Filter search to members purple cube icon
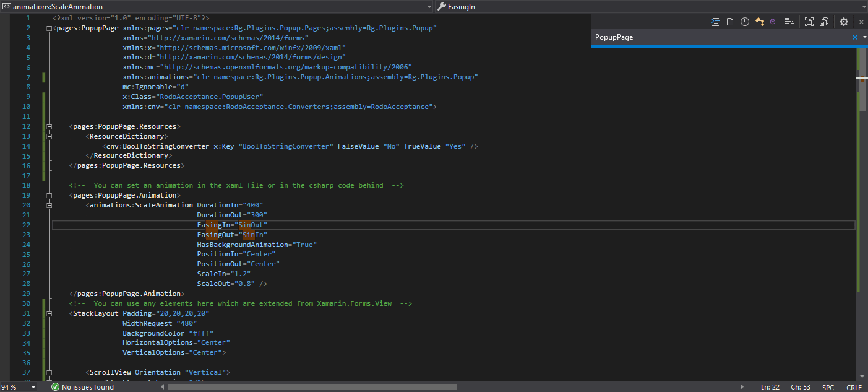Image resolution: width=868 pixels, height=392 pixels. pos(773,22)
